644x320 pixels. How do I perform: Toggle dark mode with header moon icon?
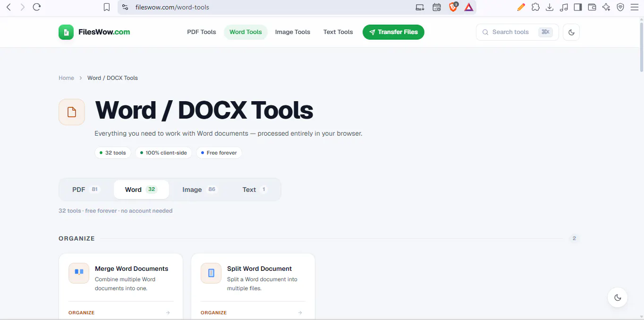click(571, 32)
